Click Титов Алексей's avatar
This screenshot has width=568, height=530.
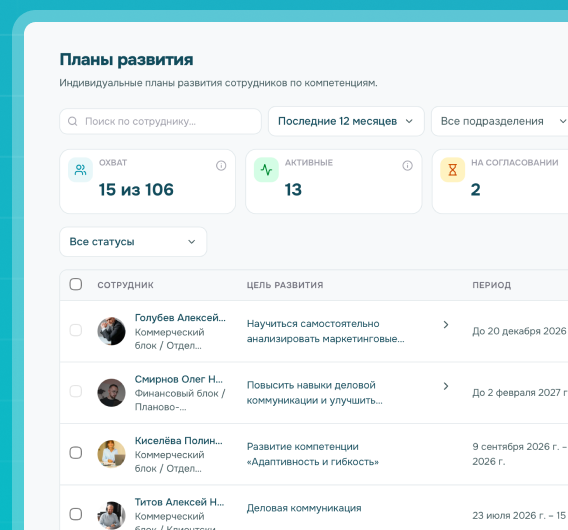pos(111,515)
